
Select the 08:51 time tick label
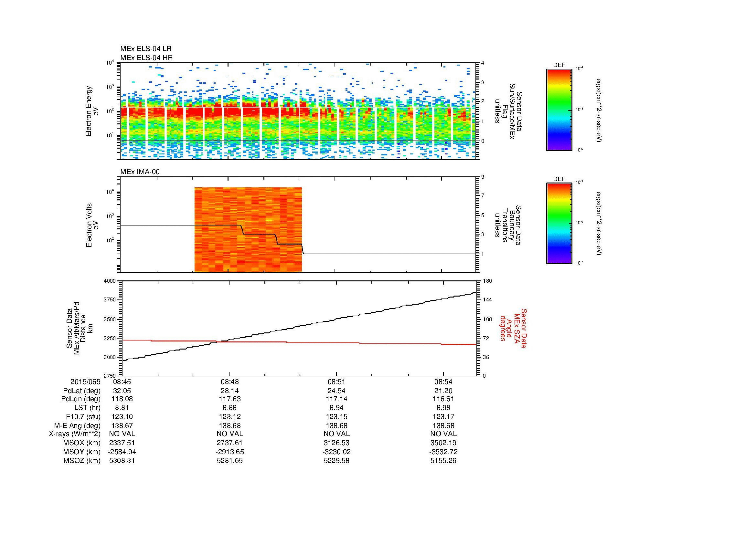click(x=336, y=382)
